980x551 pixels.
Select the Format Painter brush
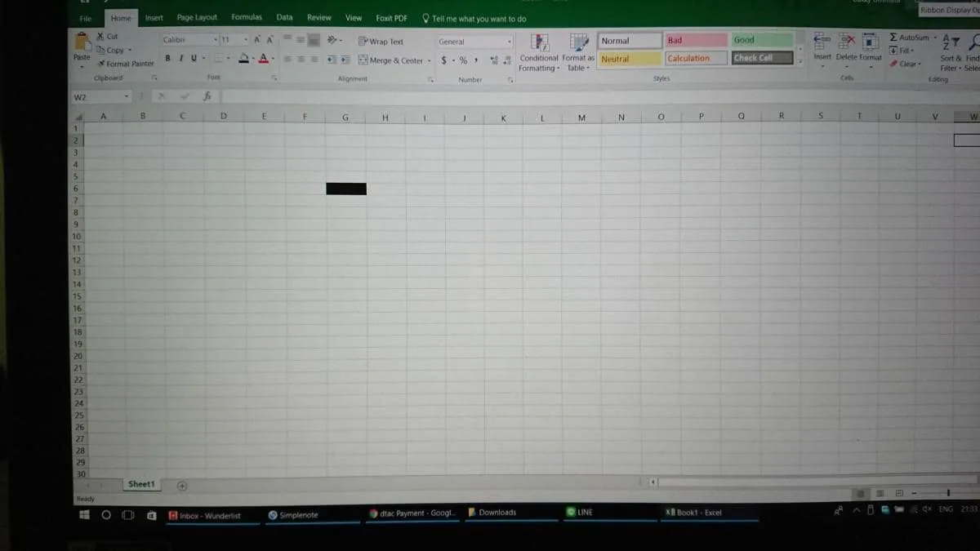(x=100, y=64)
